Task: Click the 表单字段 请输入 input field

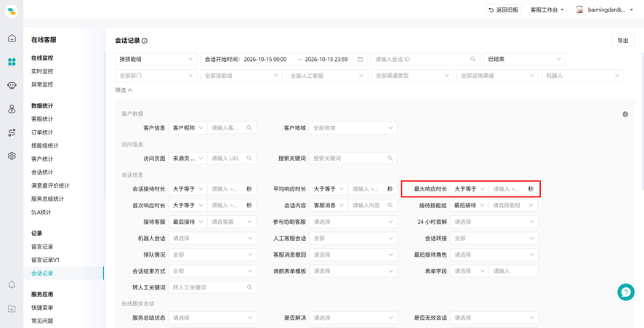Action: (x=513, y=271)
